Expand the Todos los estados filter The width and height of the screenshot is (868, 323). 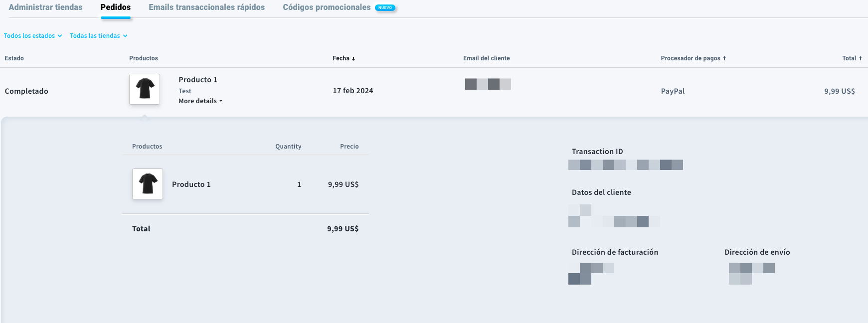click(33, 36)
